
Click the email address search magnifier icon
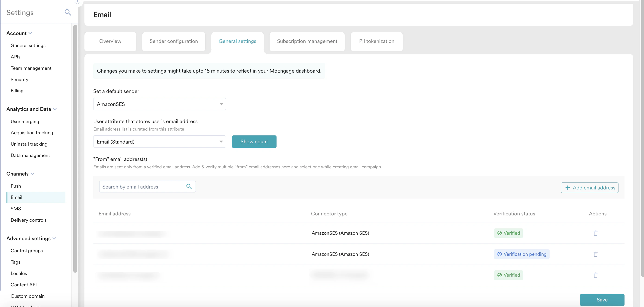point(189,186)
